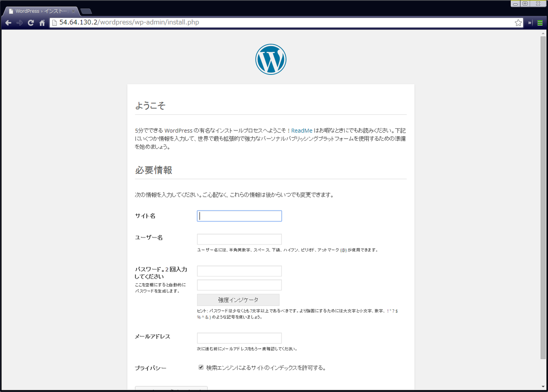548x392 pixels.
Task: Click the second password confirmation field
Action: point(239,285)
